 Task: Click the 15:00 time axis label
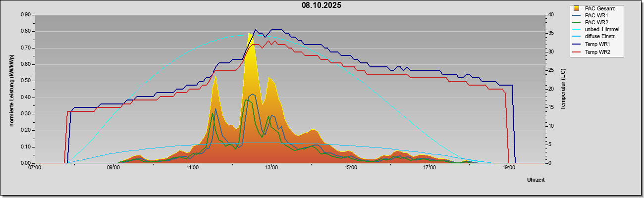point(351,168)
